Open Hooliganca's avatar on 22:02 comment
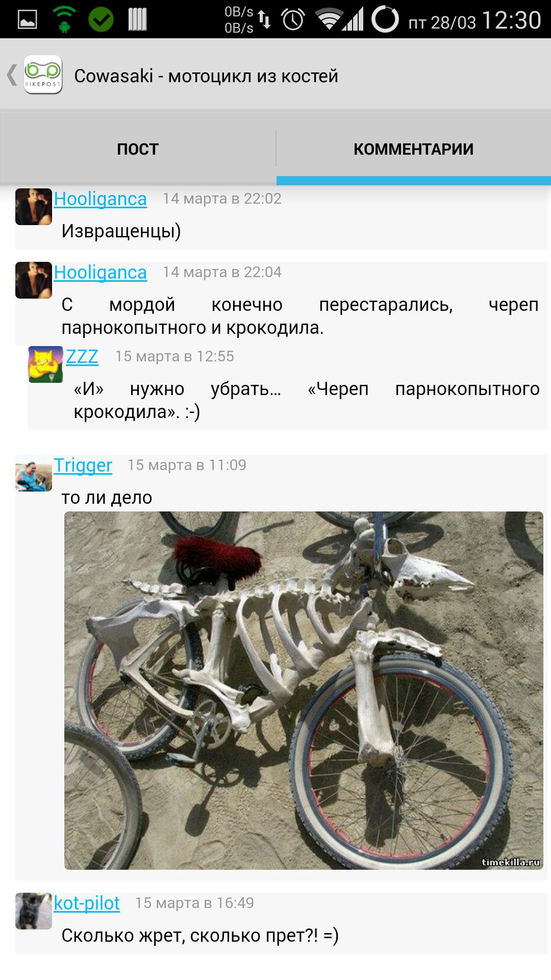551x980 pixels. tap(34, 207)
